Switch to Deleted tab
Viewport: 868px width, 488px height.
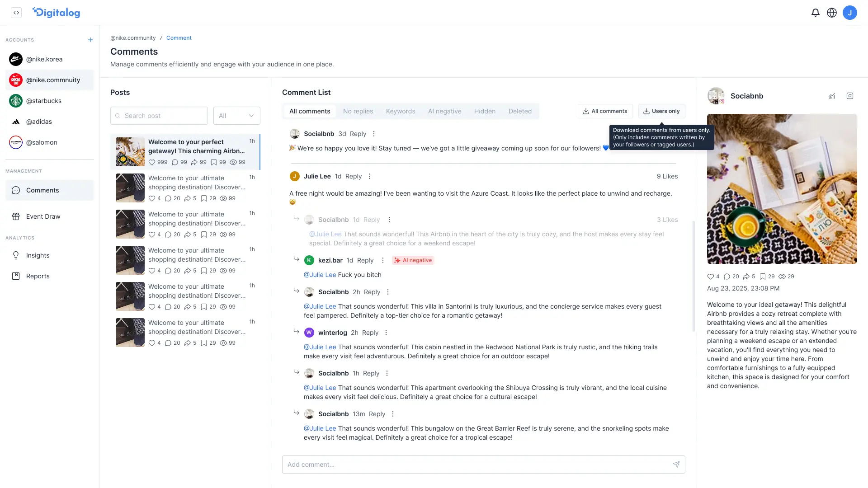[520, 111]
